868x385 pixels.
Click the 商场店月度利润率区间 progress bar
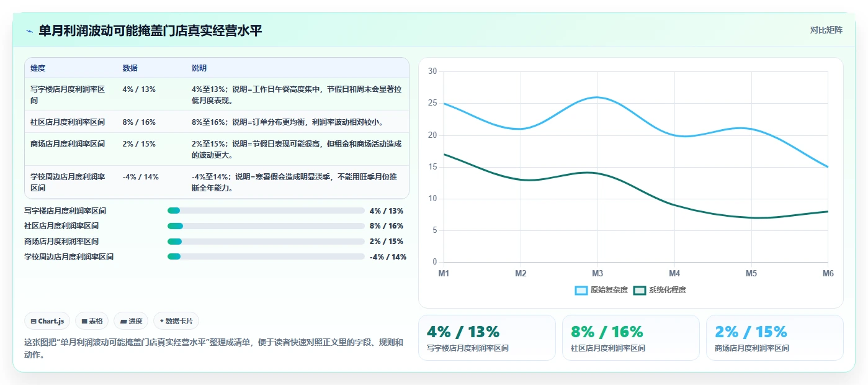[x=266, y=242]
